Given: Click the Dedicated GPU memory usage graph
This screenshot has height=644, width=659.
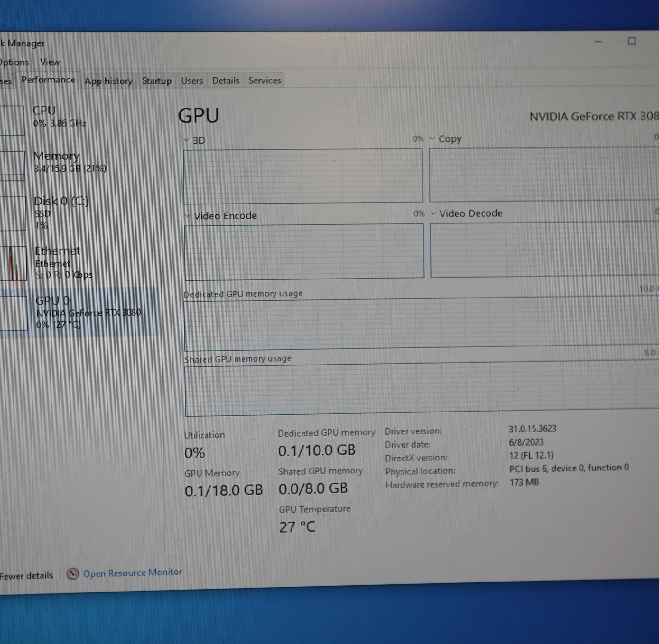Looking at the screenshot, I should pyautogui.click(x=422, y=324).
